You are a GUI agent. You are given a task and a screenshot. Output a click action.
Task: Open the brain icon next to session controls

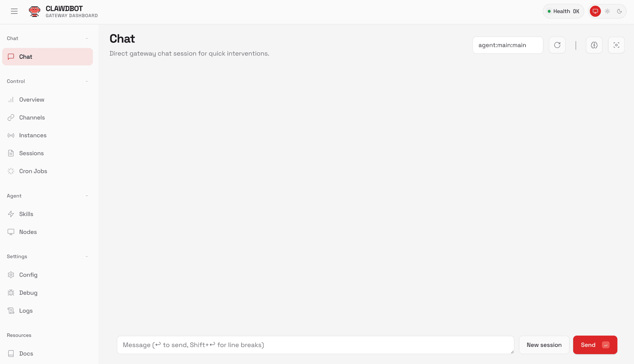tap(594, 45)
